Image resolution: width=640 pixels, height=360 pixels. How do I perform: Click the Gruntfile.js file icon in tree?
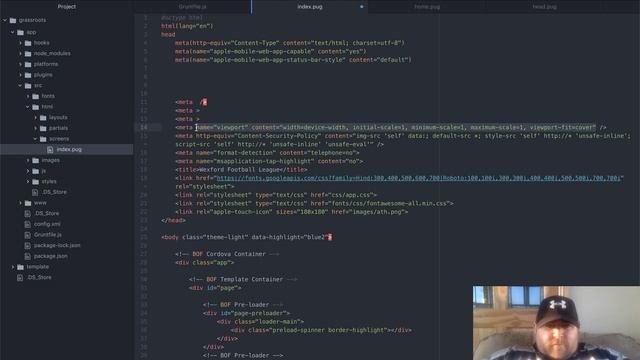click(27, 235)
